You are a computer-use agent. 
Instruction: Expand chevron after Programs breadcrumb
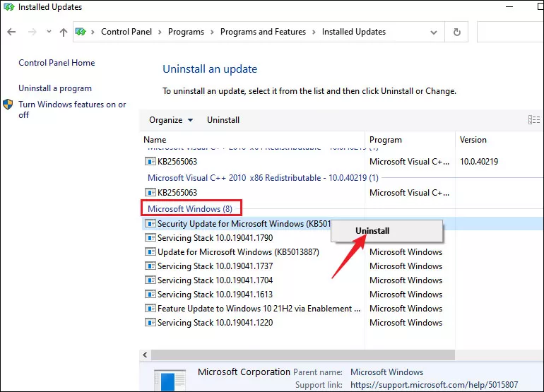click(x=213, y=32)
